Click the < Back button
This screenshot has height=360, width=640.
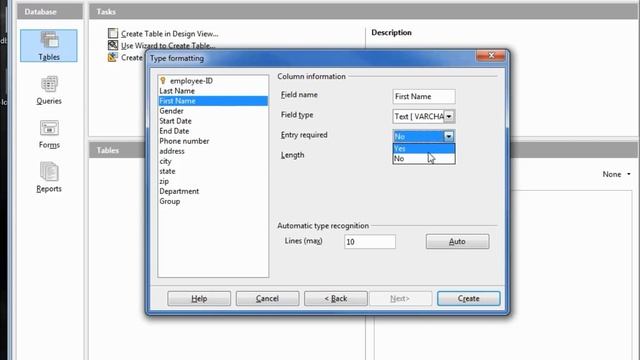(336, 298)
